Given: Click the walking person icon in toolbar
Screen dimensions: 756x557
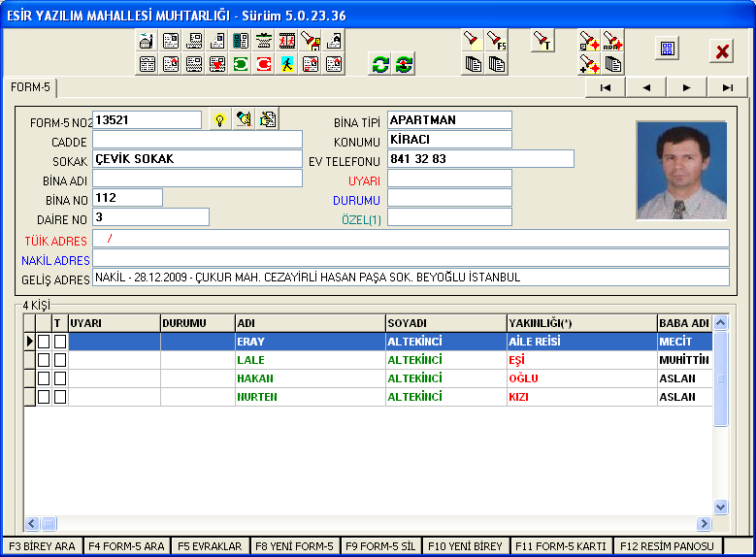Looking at the screenshot, I should [287, 64].
